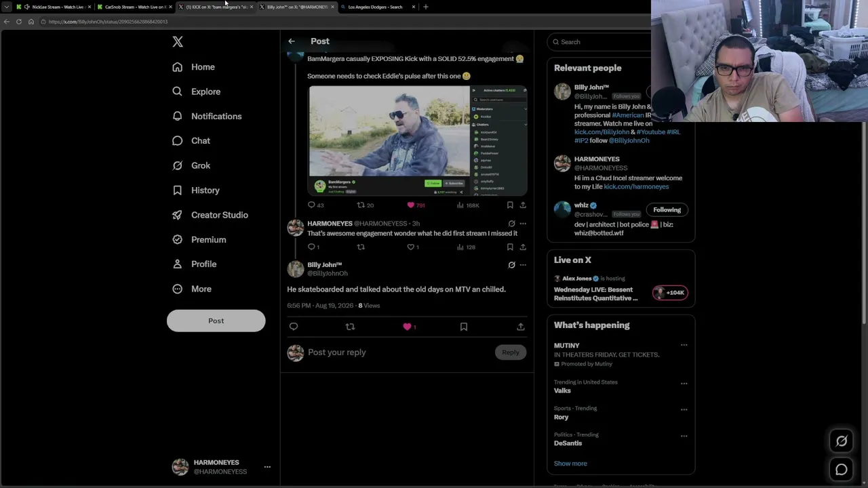Screen dimensions: 868x488
Task: Open more options for the Valks trend
Action: (x=684, y=384)
